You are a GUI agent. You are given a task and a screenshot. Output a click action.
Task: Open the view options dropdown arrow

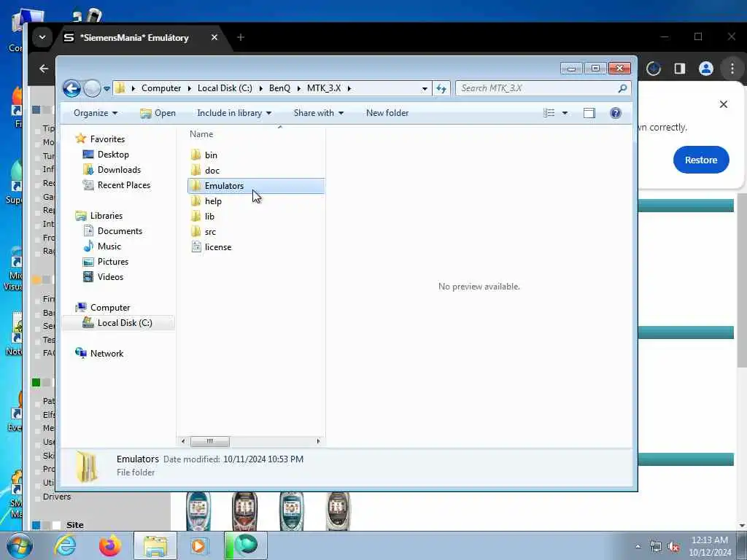565,113
